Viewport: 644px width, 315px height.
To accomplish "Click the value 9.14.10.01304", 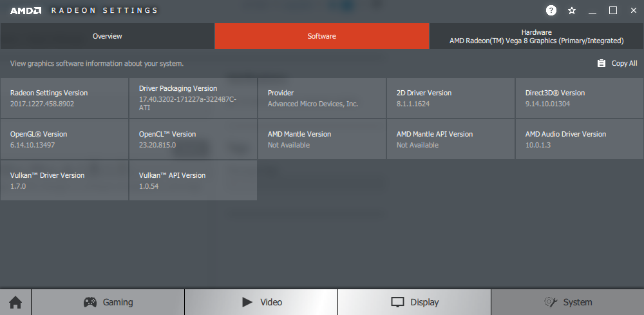I will click(x=547, y=104).
